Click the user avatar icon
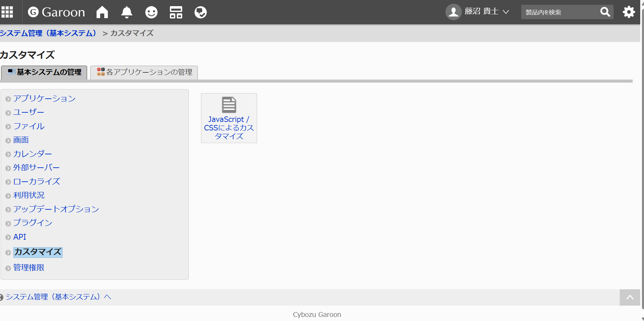 [454, 12]
